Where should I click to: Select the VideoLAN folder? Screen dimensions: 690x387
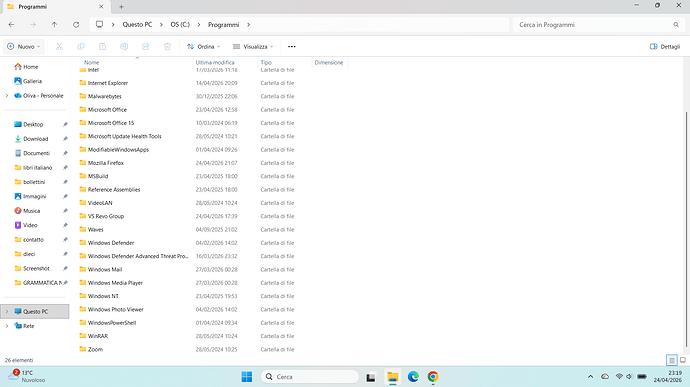click(x=96, y=203)
